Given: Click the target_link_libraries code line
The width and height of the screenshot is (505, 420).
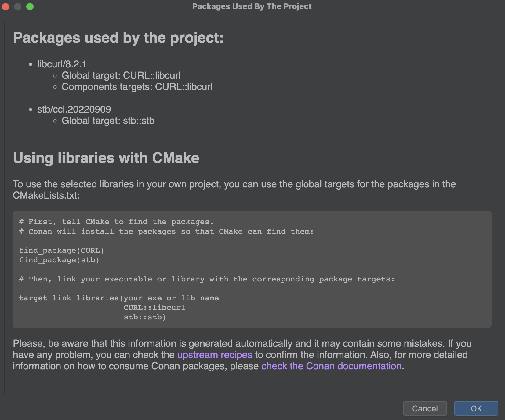Looking at the screenshot, I should point(119,298).
